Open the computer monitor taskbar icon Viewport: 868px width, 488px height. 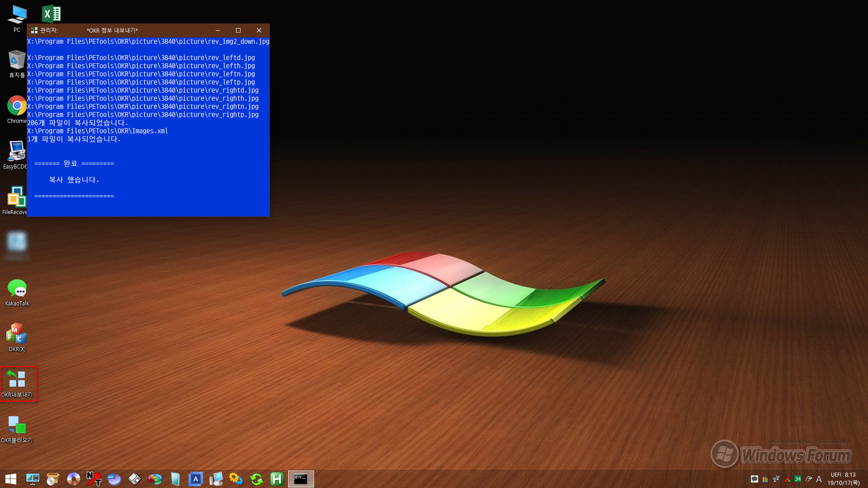pyautogui.click(x=216, y=479)
